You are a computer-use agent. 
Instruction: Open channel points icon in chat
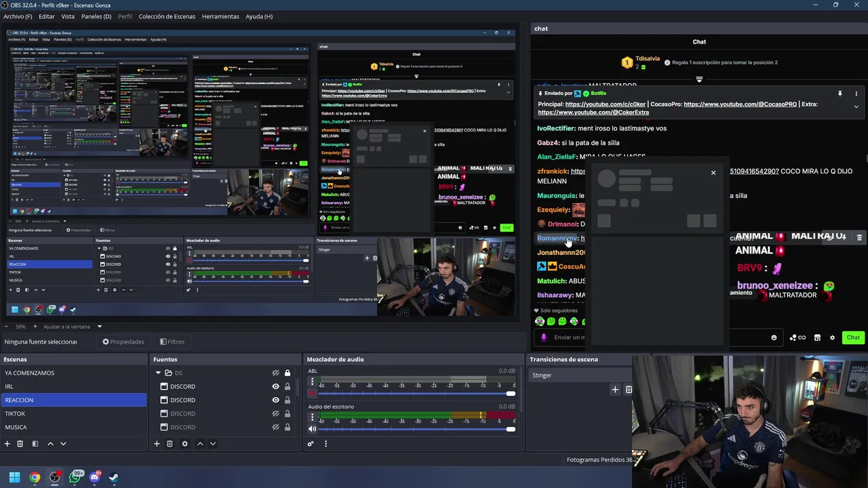797,338
